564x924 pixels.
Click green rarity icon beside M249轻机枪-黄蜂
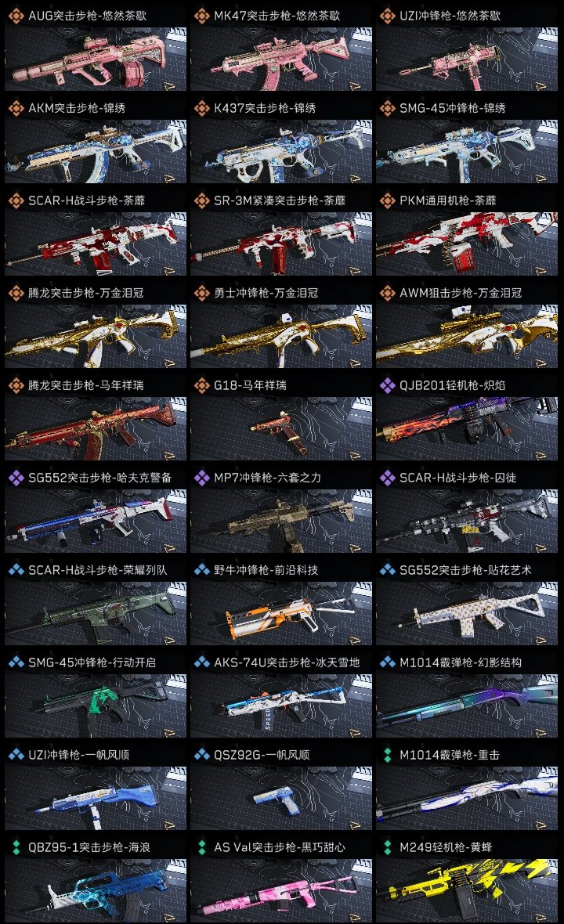pyautogui.click(x=387, y=847)
